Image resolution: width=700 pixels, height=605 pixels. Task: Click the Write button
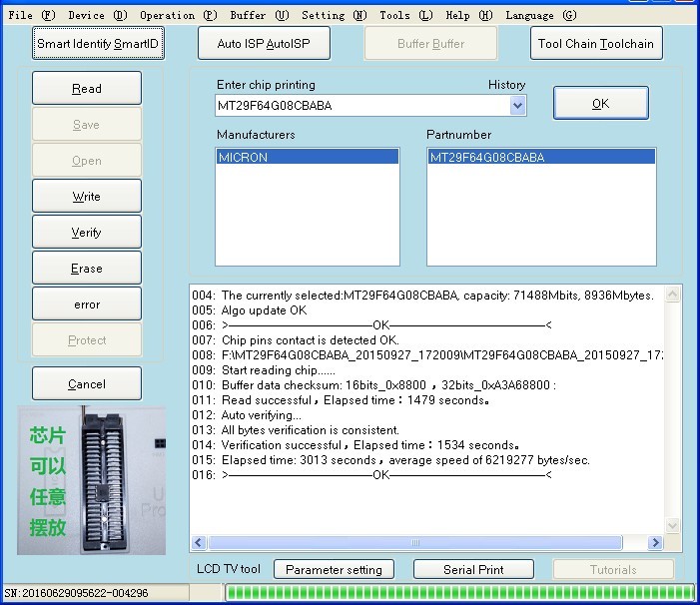tap(87, 197)
